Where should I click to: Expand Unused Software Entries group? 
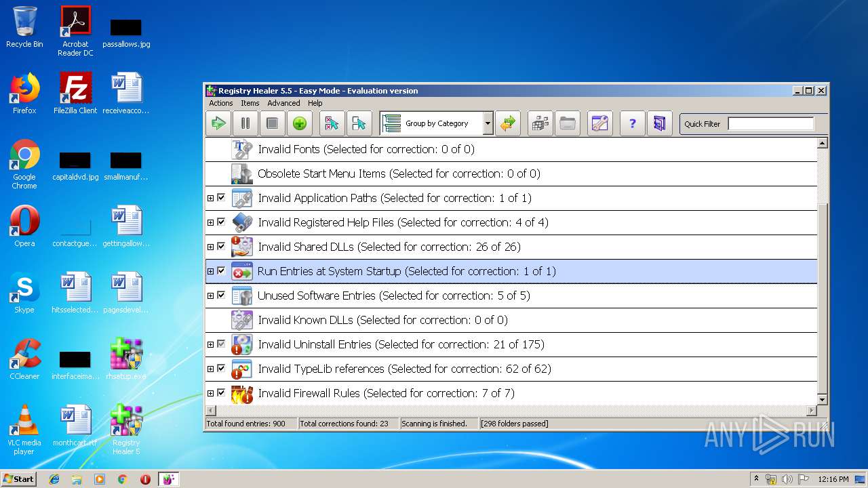coord(210,296)
